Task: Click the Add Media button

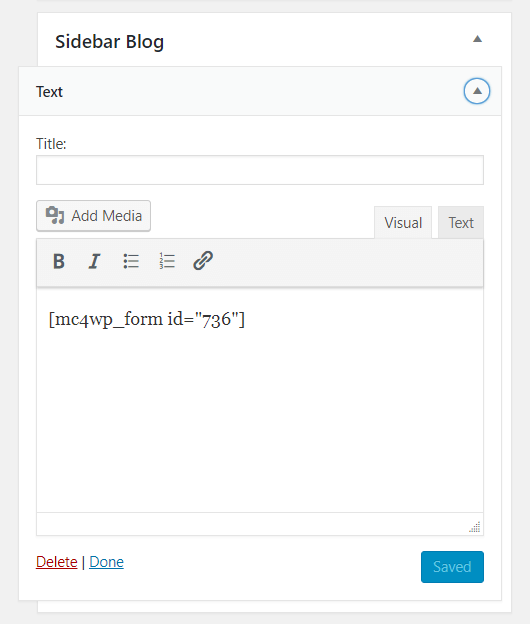Action: click(94, 216)
